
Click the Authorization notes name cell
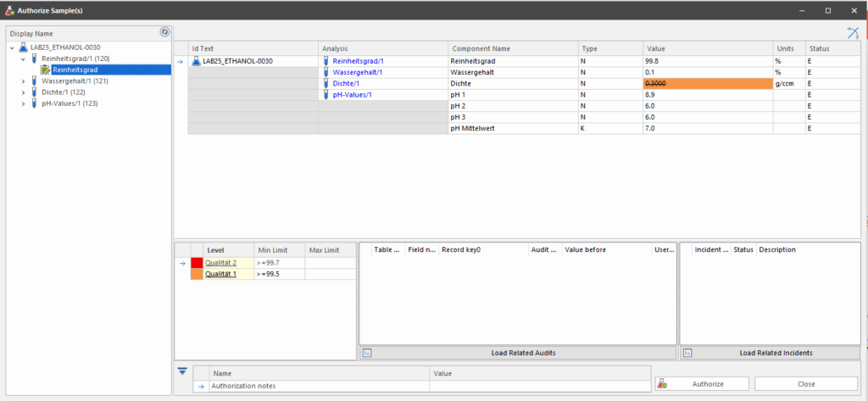(x=319, y=386)
